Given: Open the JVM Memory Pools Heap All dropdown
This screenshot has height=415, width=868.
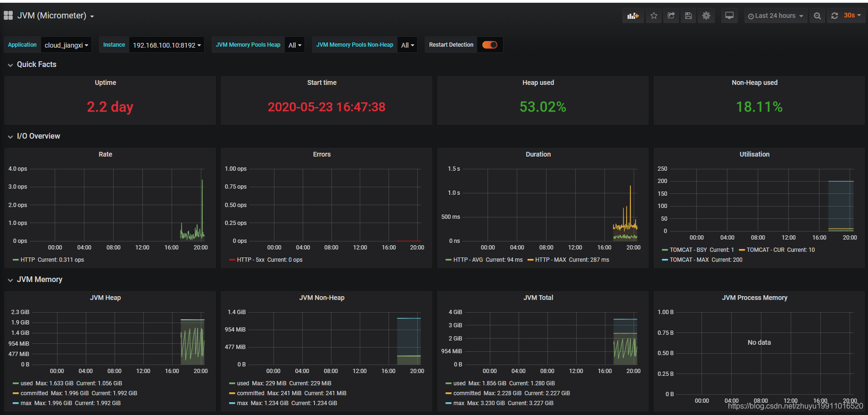Looking at the screenshot, I should point(295,45).
